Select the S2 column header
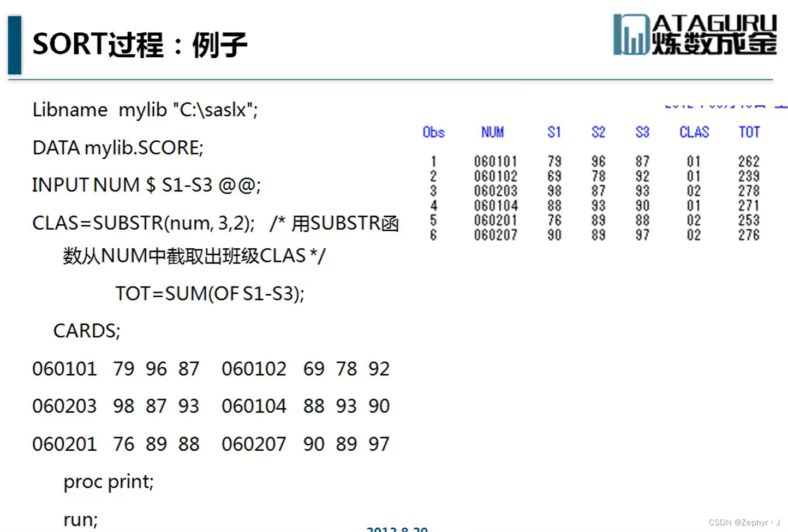Image resolution: width=788 pixels, height=532 pixels. pos(598,132)
